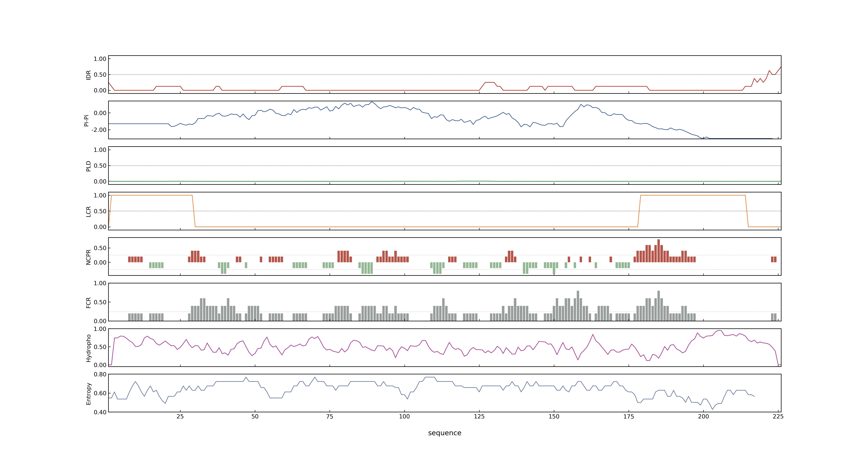Click the x-axis tick label 75
868x463 pixels.
330,416
